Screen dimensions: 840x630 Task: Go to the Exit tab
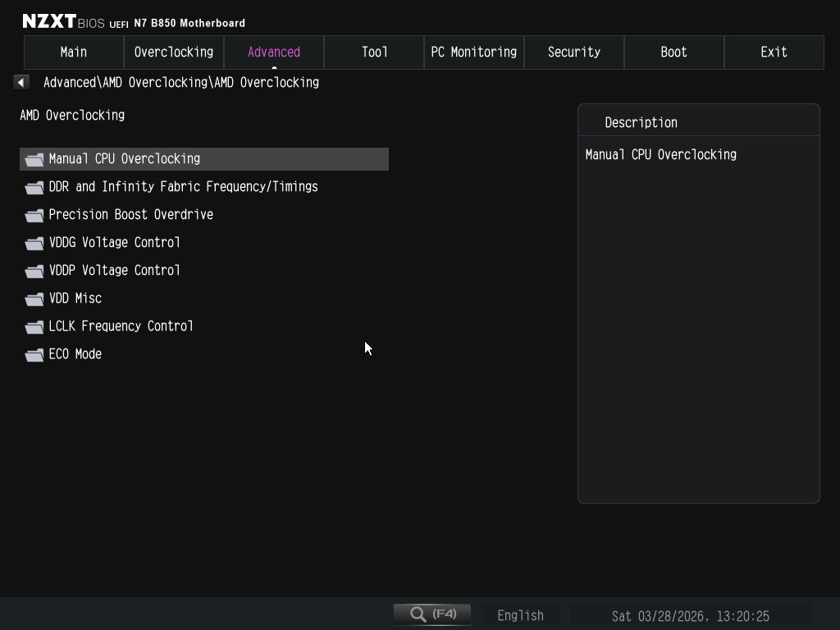[774, 52]
